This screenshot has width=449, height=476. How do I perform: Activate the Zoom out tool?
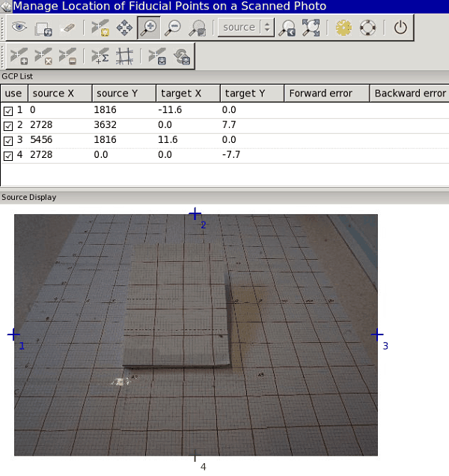[173, 28]
